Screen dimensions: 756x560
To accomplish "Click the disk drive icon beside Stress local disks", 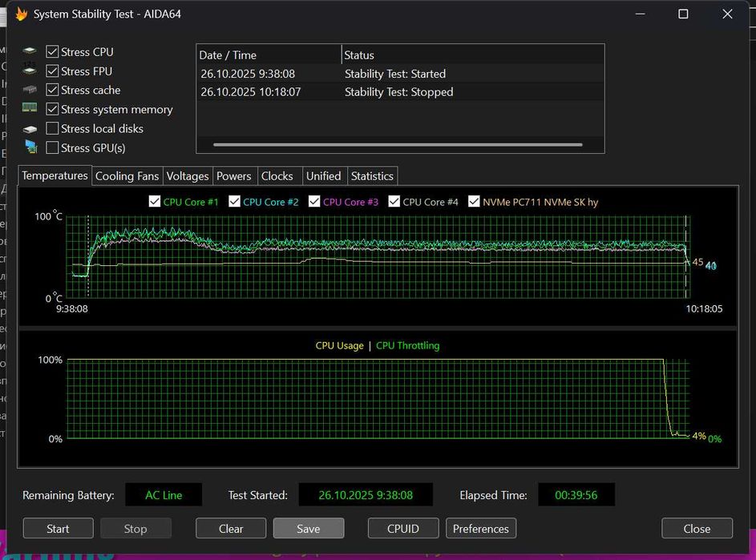I will 30,129.
